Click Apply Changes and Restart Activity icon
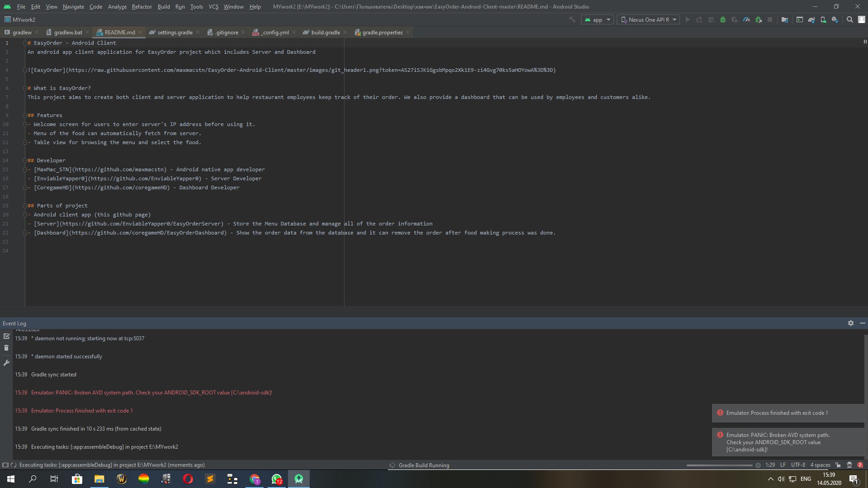This screenshot has width=868, height=488. [x=699, y=19]
